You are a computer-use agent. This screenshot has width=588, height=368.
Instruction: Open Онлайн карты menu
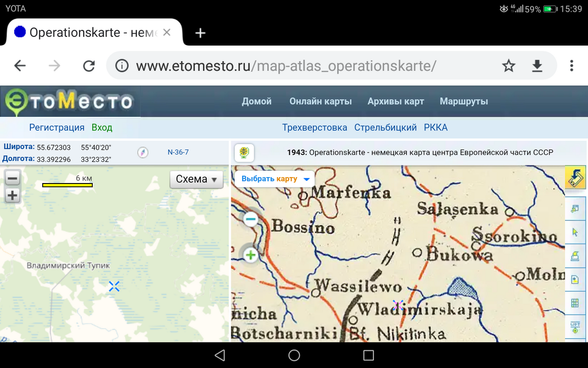pos(320,102)
